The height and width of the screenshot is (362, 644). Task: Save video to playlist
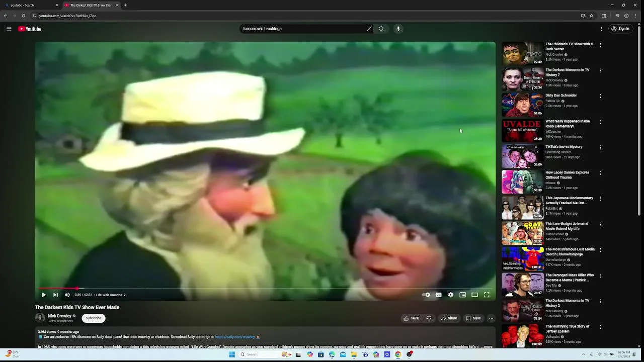pos(473,318)
